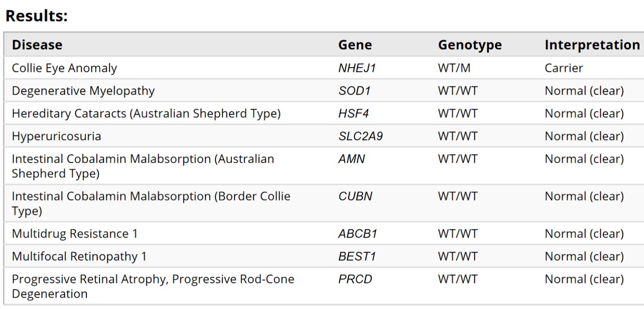Click the SOD1 gene entry

[x=354, y=91]
